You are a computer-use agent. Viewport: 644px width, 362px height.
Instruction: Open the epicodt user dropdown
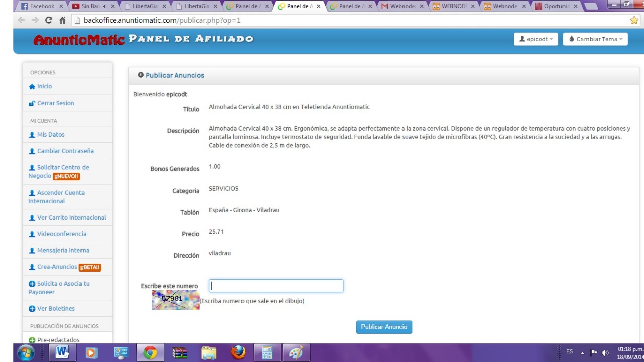(x=536, y=39)
